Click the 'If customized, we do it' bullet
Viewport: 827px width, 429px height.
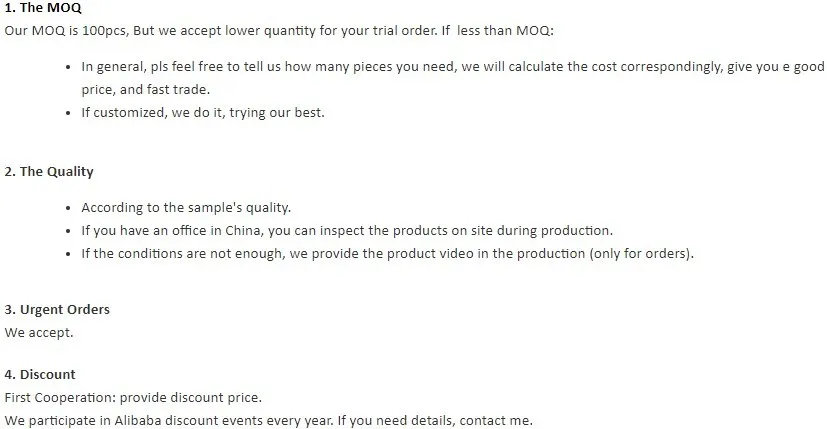203,113
